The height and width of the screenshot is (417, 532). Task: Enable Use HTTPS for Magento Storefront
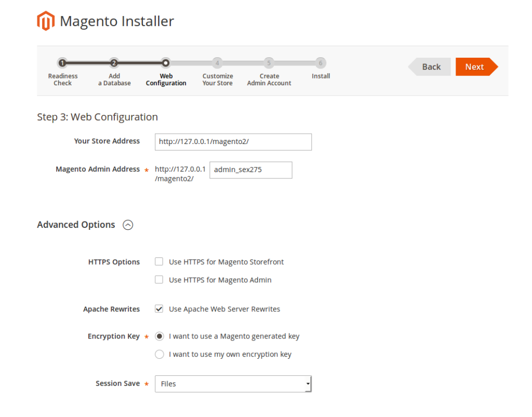[x=159, y=262]
